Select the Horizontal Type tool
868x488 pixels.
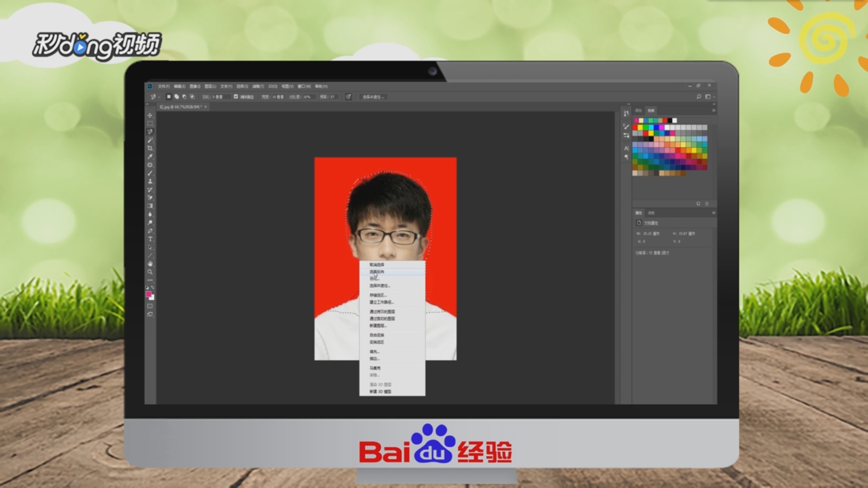coord(150,239)
